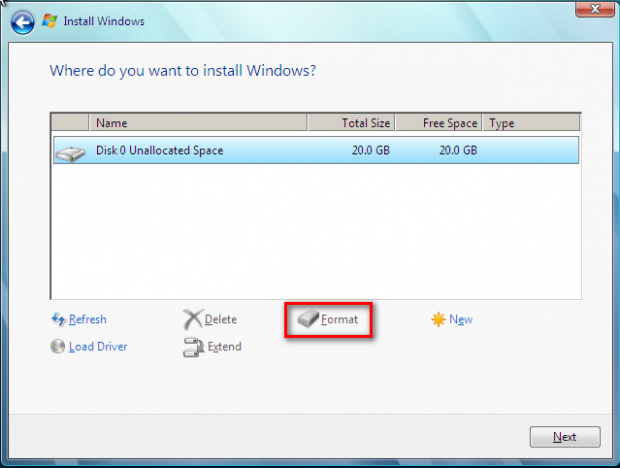
Task: Click the Windows flag logo icon
Action: point(49,21)
